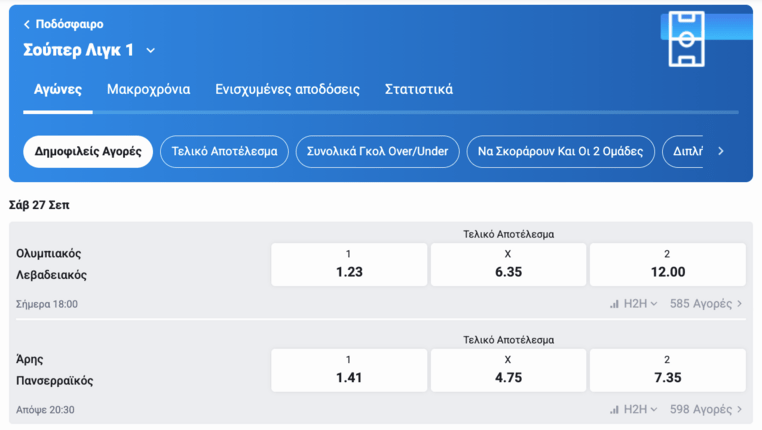Select the Δημοφιλείς Αγορές filter
Viewport: 762px width, 430px height.
pos(88,152)
